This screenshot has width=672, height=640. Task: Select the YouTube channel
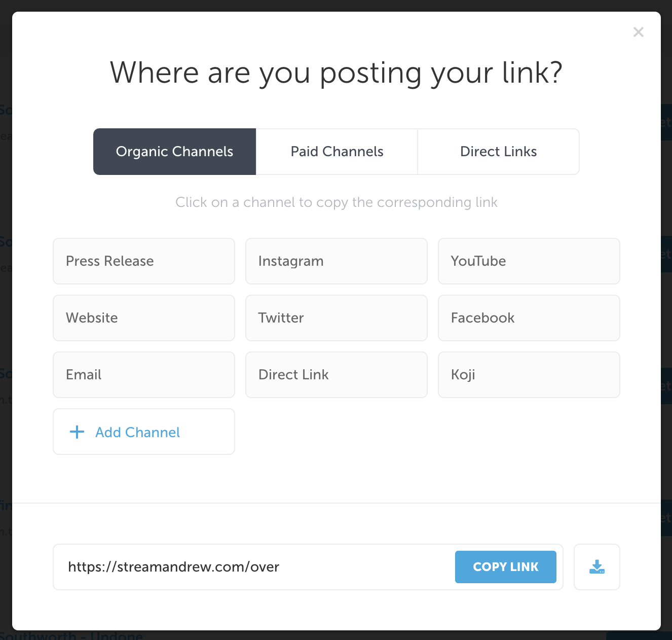529,261
